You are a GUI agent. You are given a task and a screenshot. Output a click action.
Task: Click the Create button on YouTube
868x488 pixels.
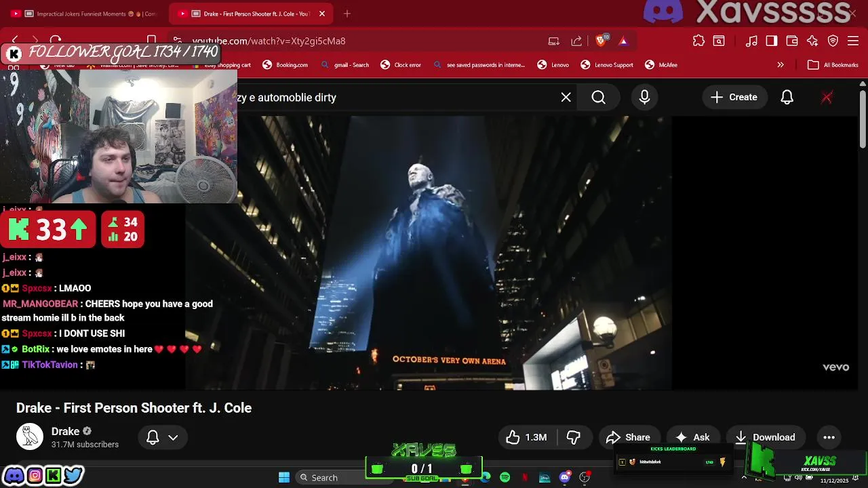click(734, 98)
